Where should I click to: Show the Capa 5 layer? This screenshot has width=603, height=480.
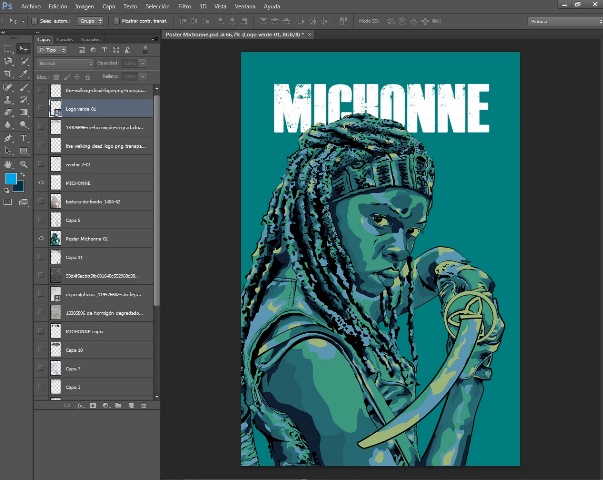[x=41, y=220]
